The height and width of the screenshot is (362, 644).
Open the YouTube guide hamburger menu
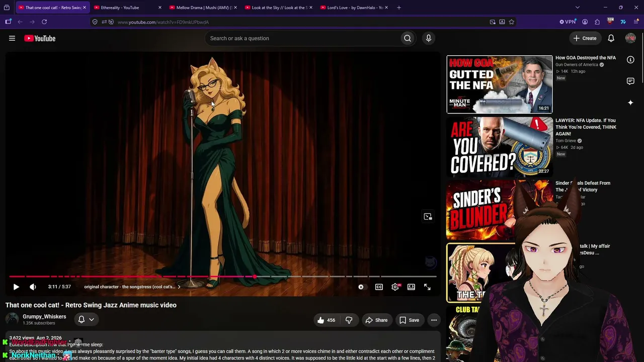[x=12, y=38]
